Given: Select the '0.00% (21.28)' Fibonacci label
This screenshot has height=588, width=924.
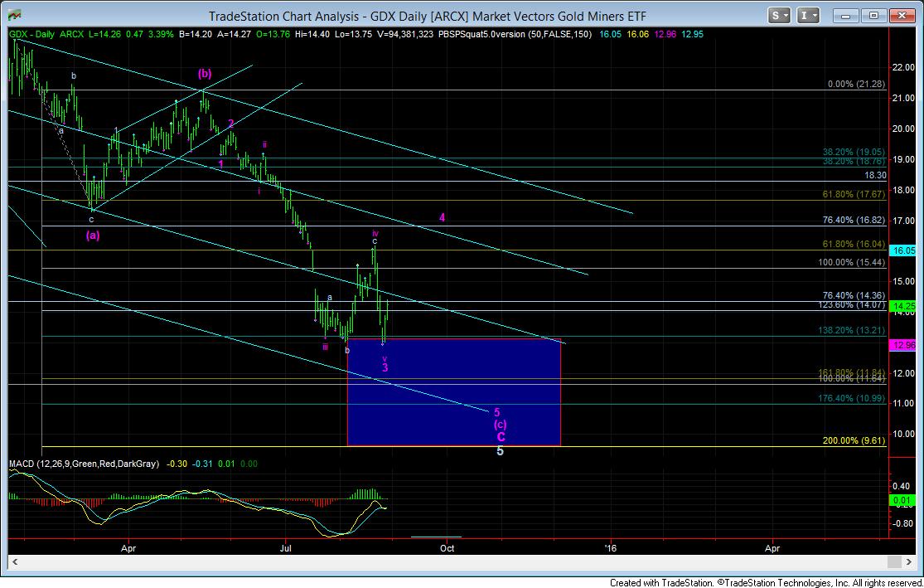Looking at the screenshot, I should click(x=856, y=85).
